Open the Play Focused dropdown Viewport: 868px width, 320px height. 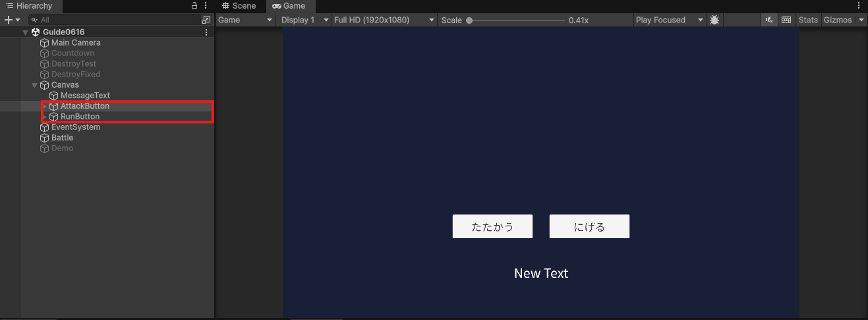670,20
